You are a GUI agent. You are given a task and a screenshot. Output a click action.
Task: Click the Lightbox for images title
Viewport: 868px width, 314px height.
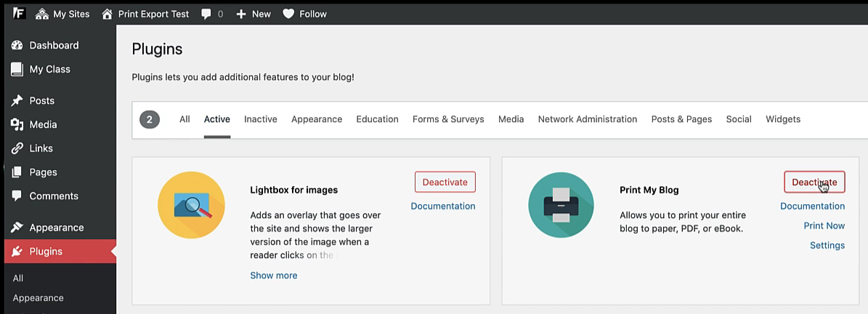[294, 190]
